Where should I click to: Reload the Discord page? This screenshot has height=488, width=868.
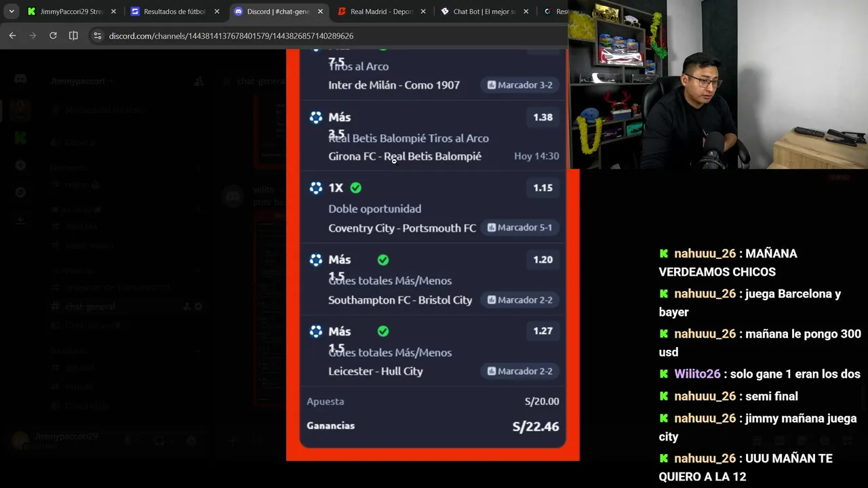(x=53, y=35)
